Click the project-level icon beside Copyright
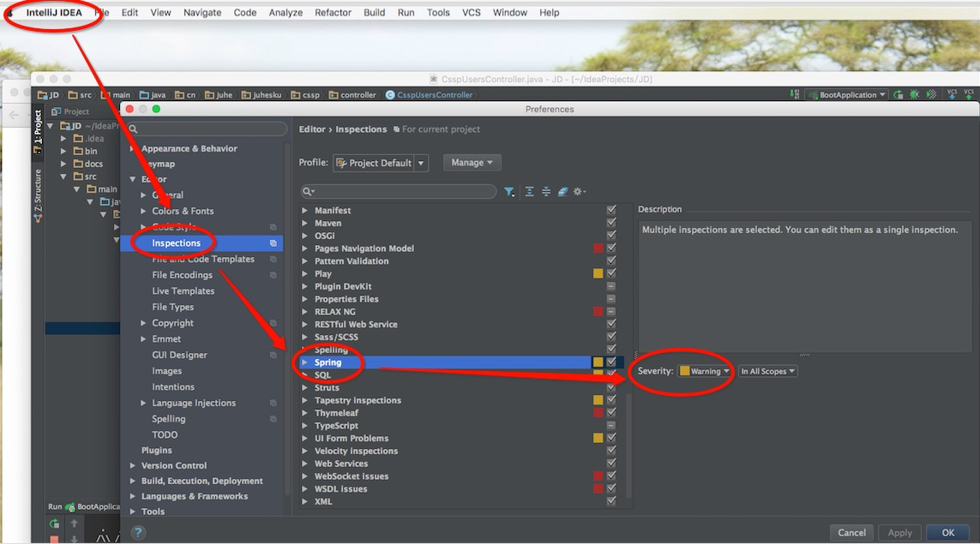The height and width of the screenshot is (544, 980). pyautogui.click(x=274, y=323)
